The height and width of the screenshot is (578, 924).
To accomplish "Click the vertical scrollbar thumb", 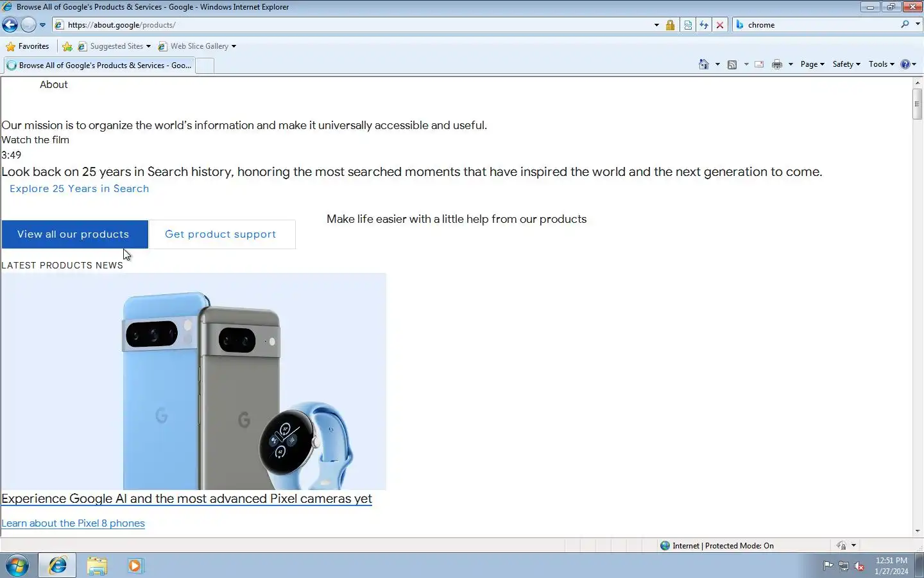I will (x=918, y=104).
